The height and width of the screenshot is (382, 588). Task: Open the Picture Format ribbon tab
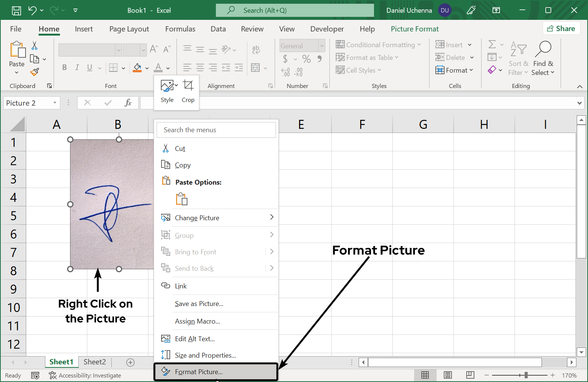coord(414,29)
